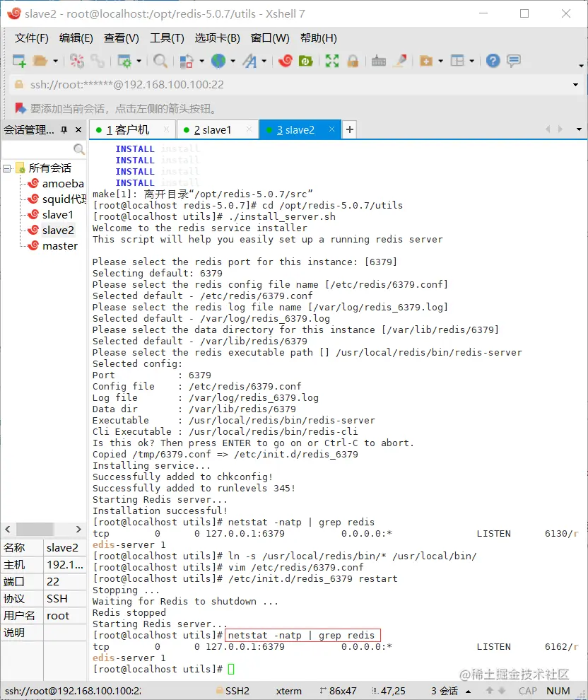This screenshot has height=700, width=588.
Task: Click the keyboard toolbar icon
Action: pos(379,61)
